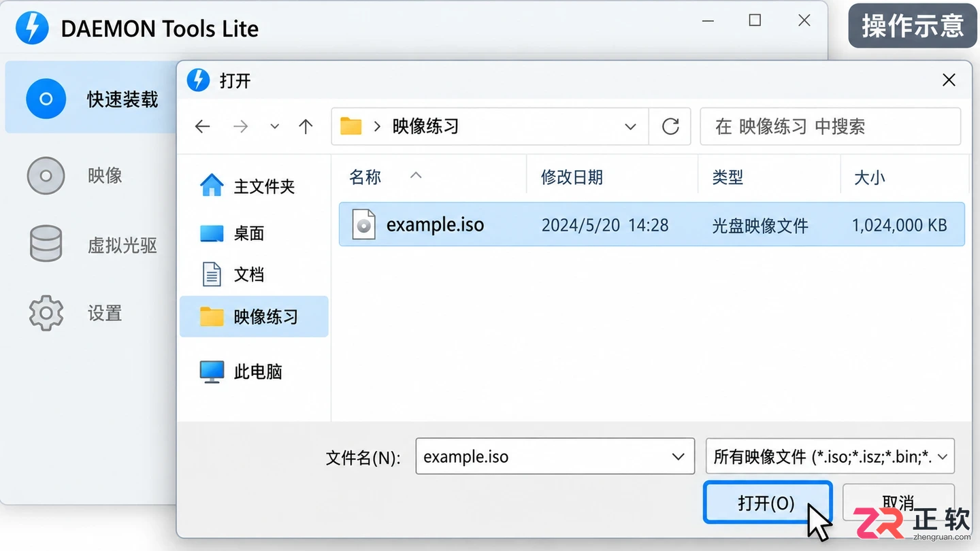Open the Settings (设置) gear icon

point(46,313)
